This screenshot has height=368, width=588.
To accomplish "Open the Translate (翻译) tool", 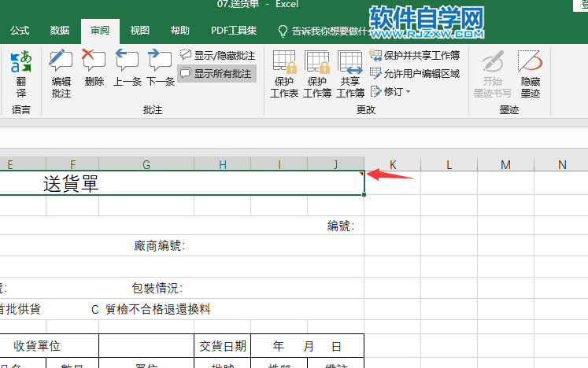I will (21, 73).
